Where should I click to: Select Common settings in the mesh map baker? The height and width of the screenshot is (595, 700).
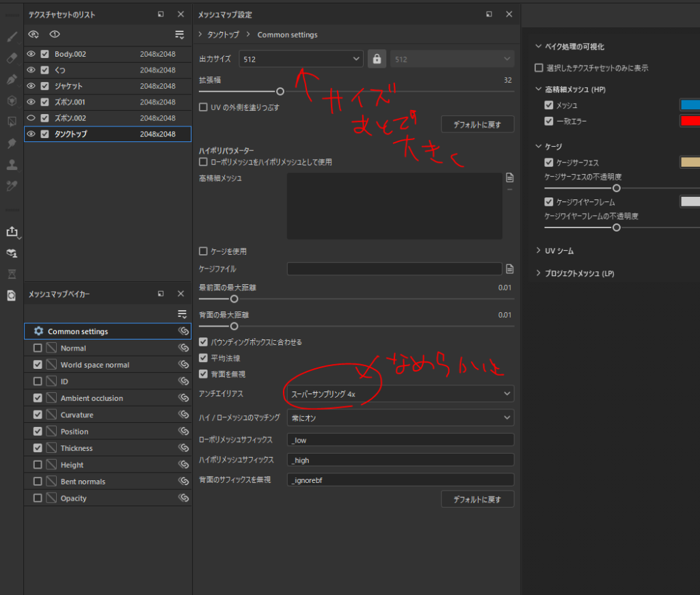pos(78,331)
